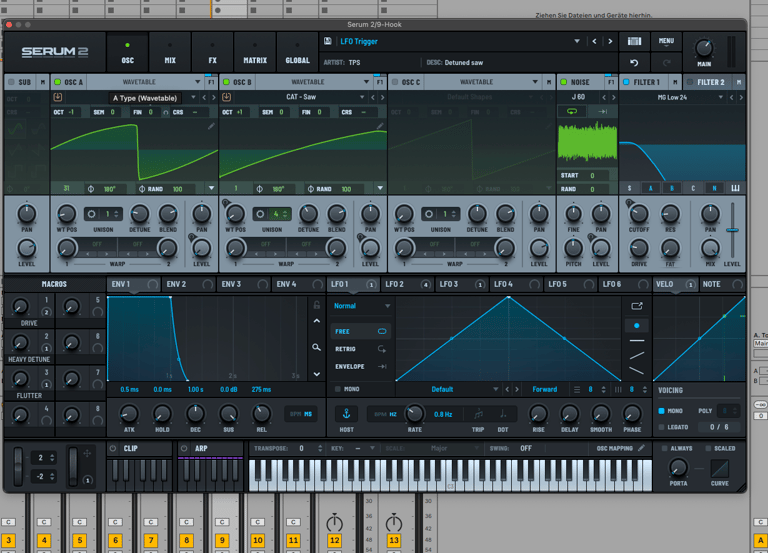This screenshot has width=768, height=553.
Task: Select the LFO 2 tab
Action: pyautogui.click(x=407, y=284)
